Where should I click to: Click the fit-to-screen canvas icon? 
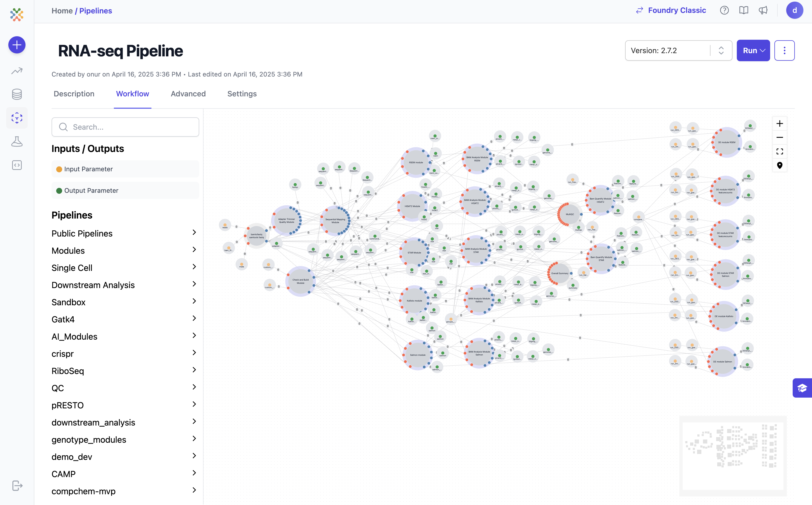click(x=779, y=152)
